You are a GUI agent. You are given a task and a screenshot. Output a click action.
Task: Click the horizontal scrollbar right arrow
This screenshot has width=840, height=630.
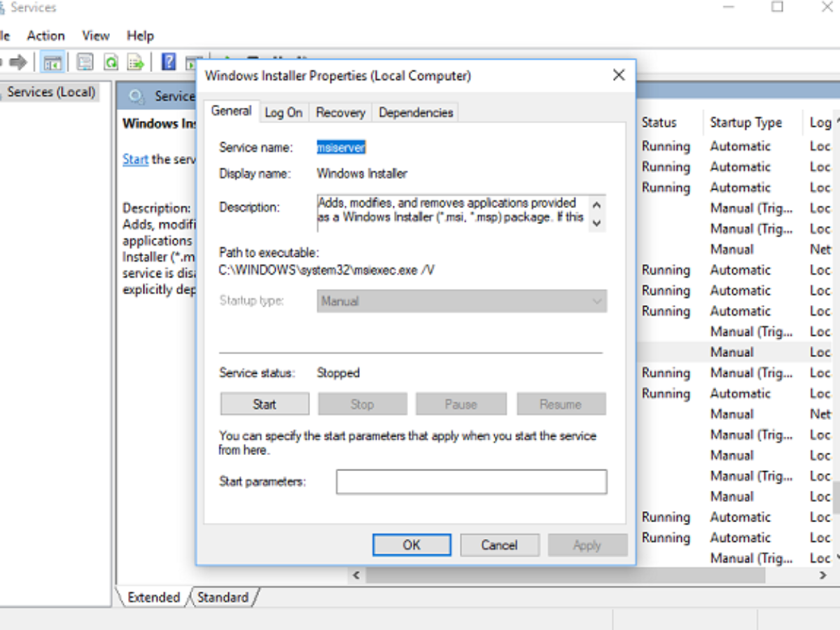point(823,575)
